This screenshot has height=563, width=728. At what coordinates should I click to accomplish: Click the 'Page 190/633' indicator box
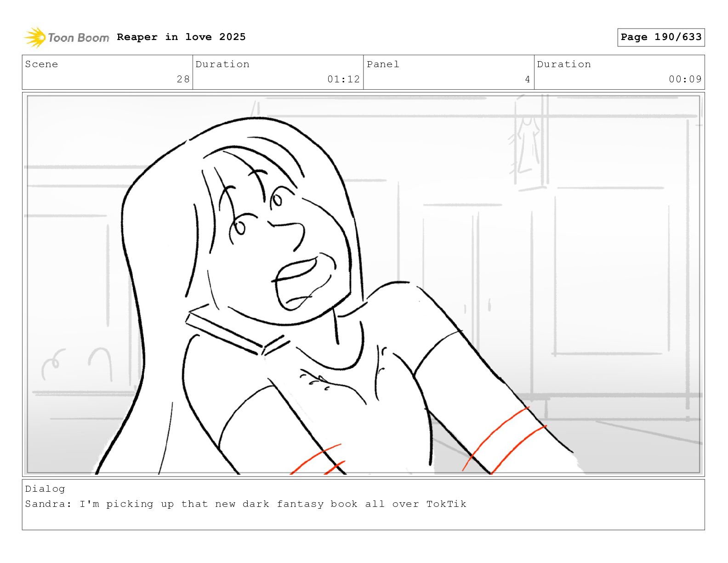point(661,37)
